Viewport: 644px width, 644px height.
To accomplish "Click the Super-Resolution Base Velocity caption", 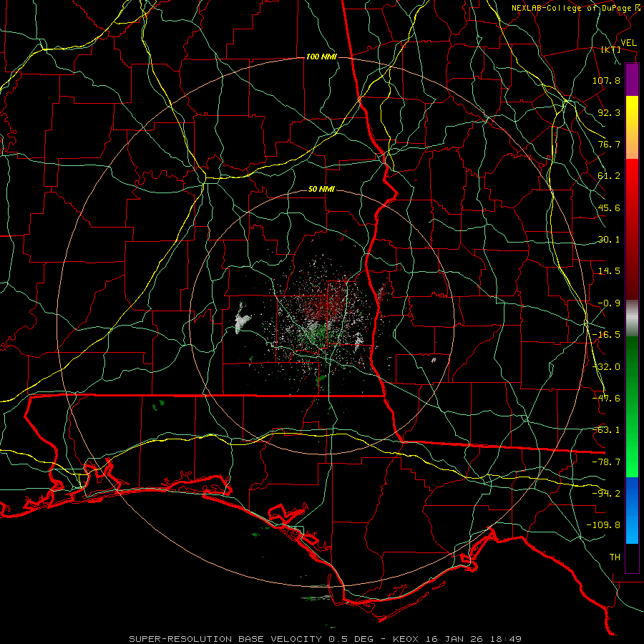I will [x=326, y=639].
